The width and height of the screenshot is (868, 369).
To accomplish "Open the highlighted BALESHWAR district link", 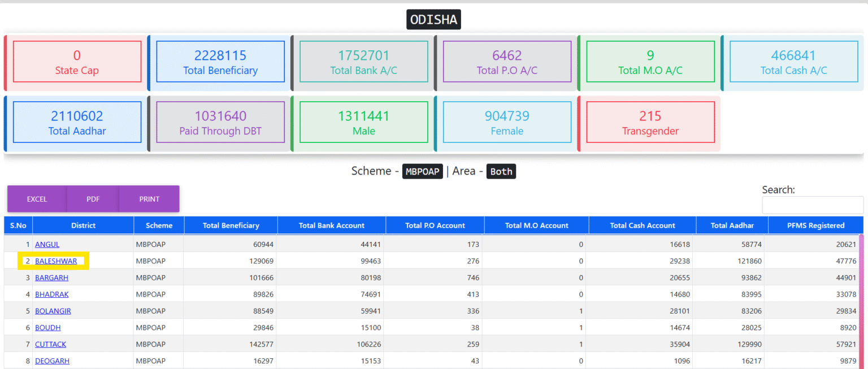I will point(57,261).
